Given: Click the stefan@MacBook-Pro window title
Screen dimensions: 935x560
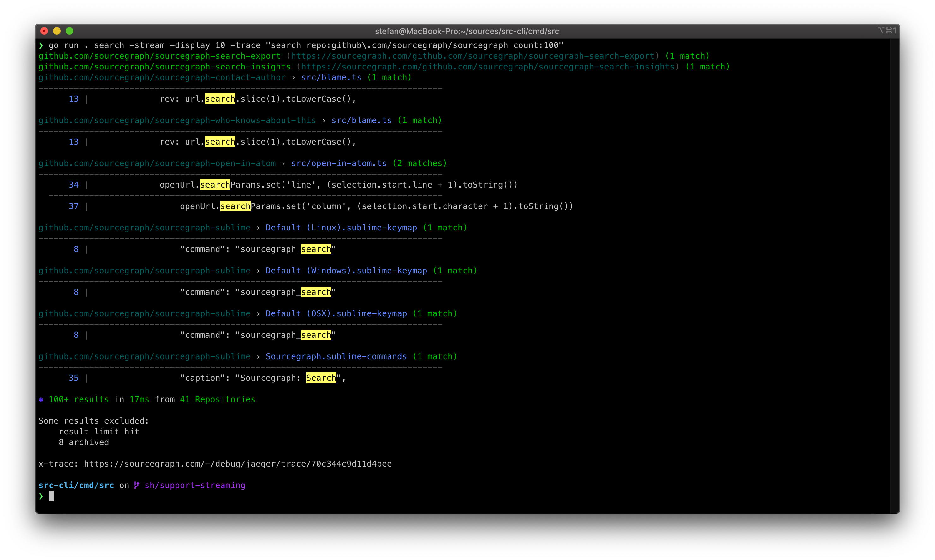Looking at the screenshot, I should (467, 31).
